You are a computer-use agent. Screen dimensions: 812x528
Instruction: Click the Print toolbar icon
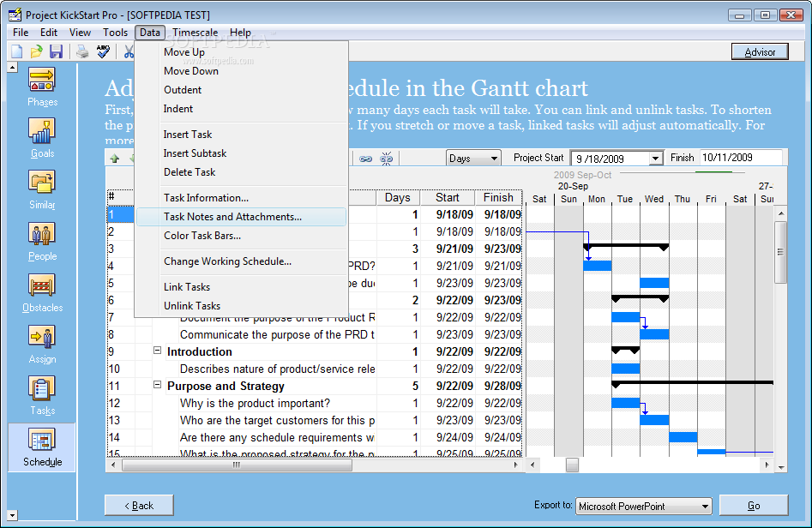coord(82,51)
